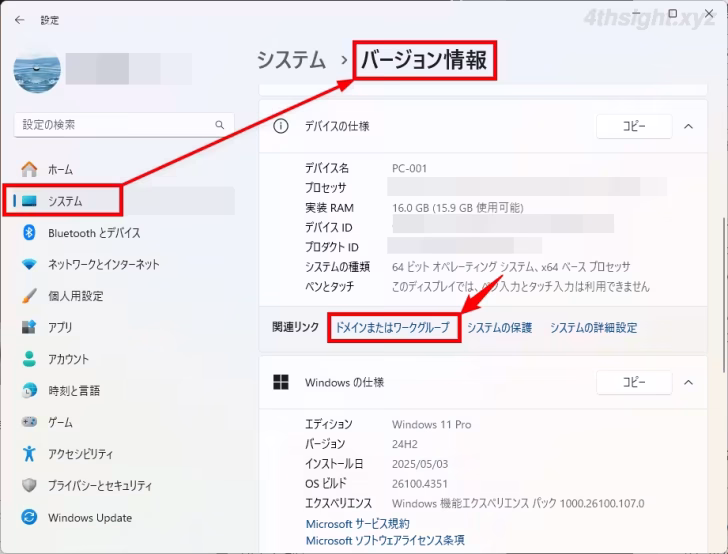This screenshot has height=554, width=728.
Task: Select the privacy shield icon
Action: tap(29, 485)
